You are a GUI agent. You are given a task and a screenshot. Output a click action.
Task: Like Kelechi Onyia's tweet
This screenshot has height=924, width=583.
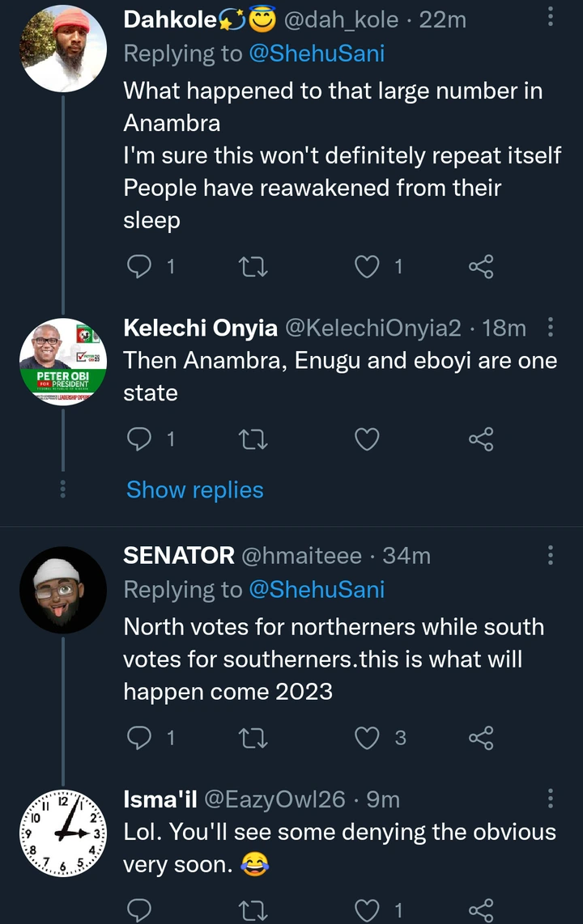click(x=368, y=439)
